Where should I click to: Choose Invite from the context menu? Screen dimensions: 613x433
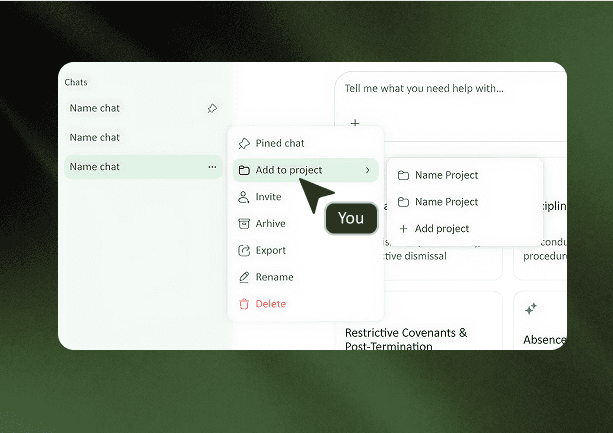pyautogui.click(x=306, y=197)
